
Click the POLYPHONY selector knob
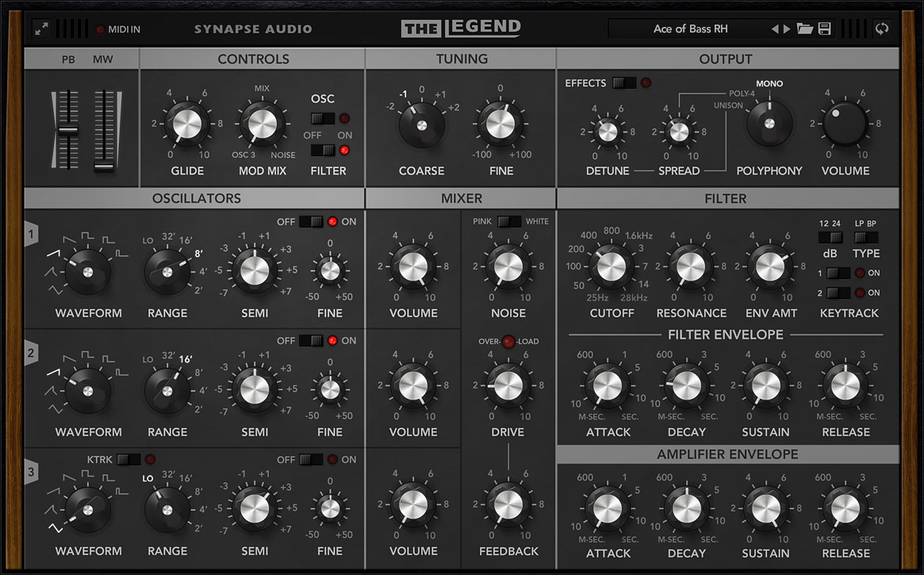click(x=768, y=123)
